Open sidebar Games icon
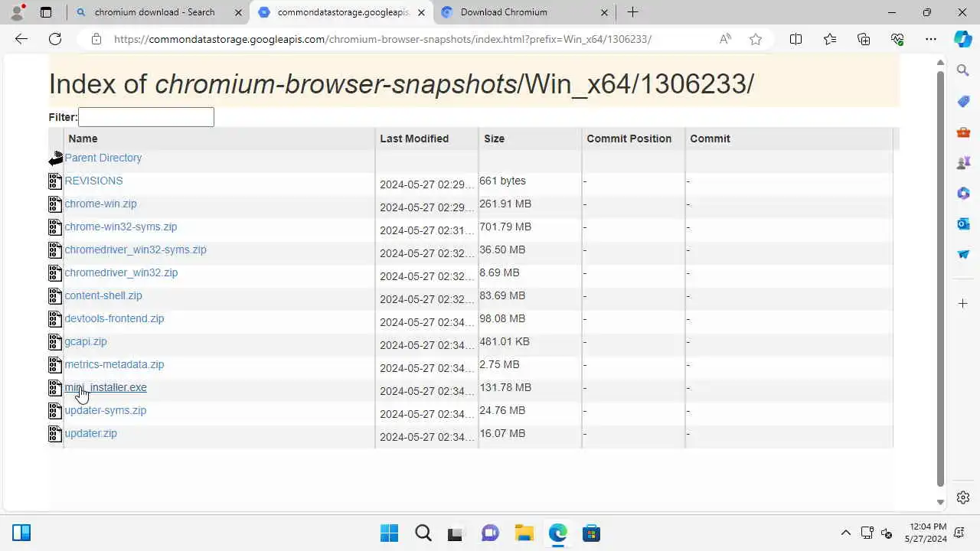Image resolution: width=980 pixels, height=551 pixels. tap(963, 162)
